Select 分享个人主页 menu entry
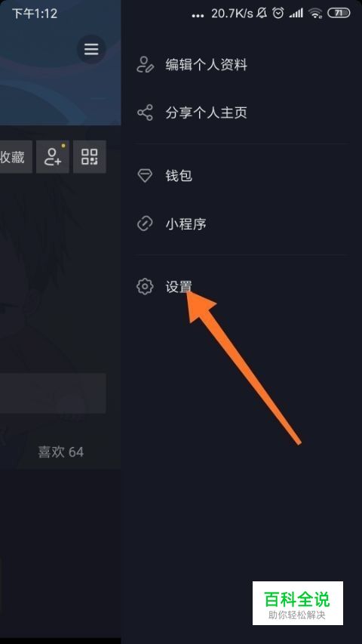Screen dimensions: 362x644 (x=241, y=112)
